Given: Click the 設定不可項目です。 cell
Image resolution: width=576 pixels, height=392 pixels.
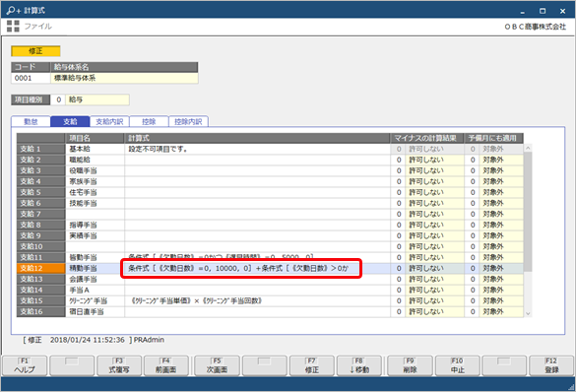Looking at the screenshot, I should point(257,149).
